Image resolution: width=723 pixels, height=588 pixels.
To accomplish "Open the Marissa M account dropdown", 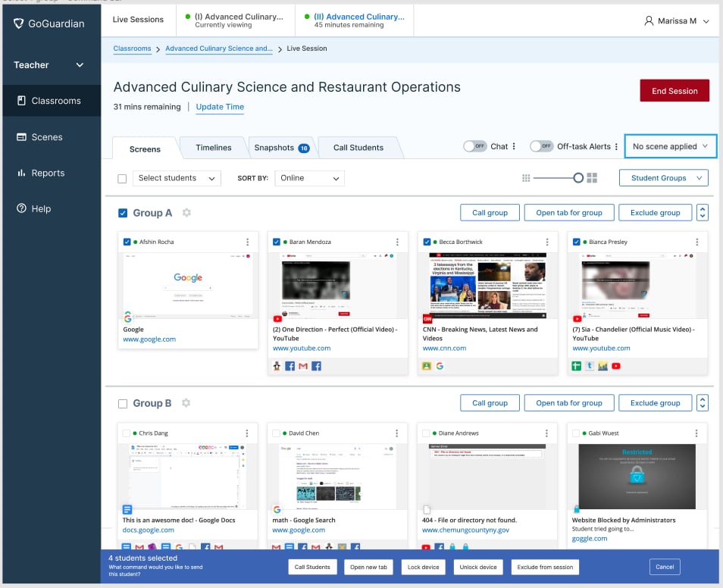I will coord(677,20).
